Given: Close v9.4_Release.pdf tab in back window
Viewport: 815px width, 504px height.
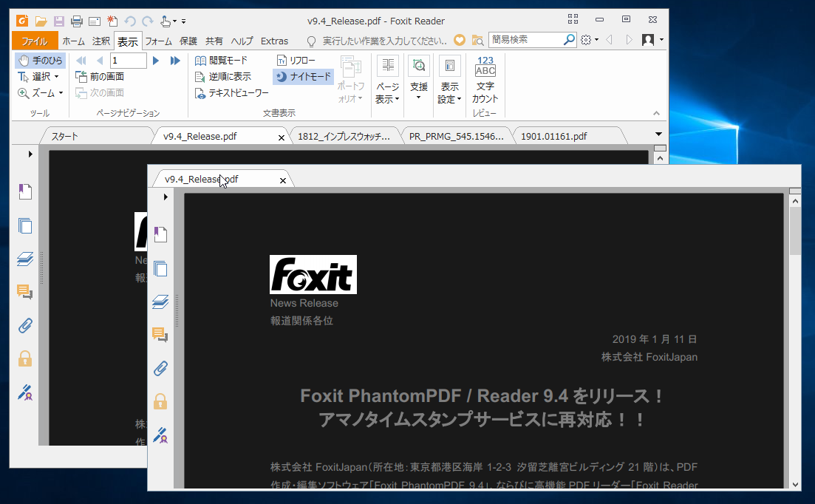Looking at the screenshot, I should (x=282, y=137).
